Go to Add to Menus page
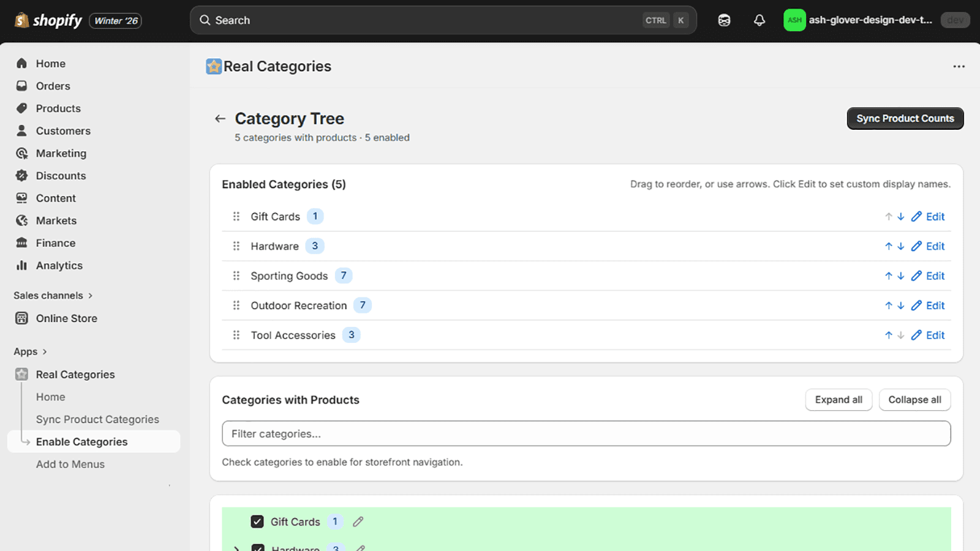This screenshot has height=551, width=980. point(70,464)
